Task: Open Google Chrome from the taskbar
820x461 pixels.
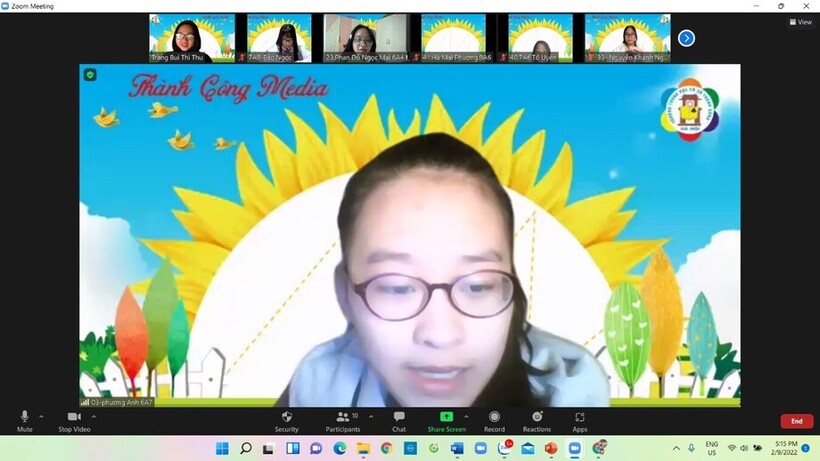Action: (386, 448)
